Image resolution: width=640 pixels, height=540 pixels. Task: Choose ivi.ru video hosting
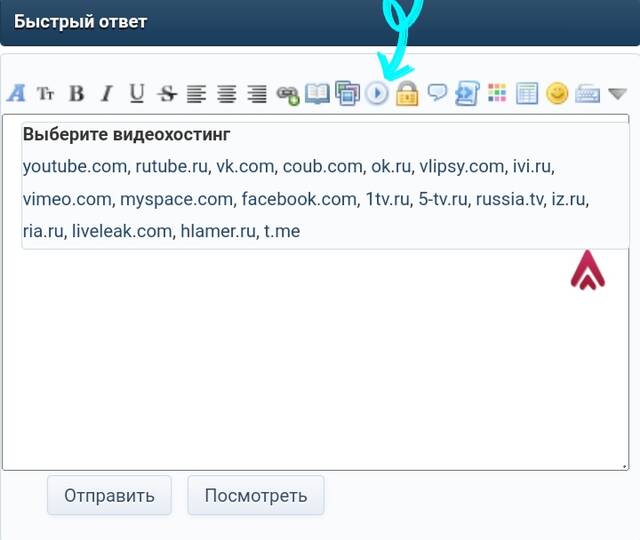(532, 167)
